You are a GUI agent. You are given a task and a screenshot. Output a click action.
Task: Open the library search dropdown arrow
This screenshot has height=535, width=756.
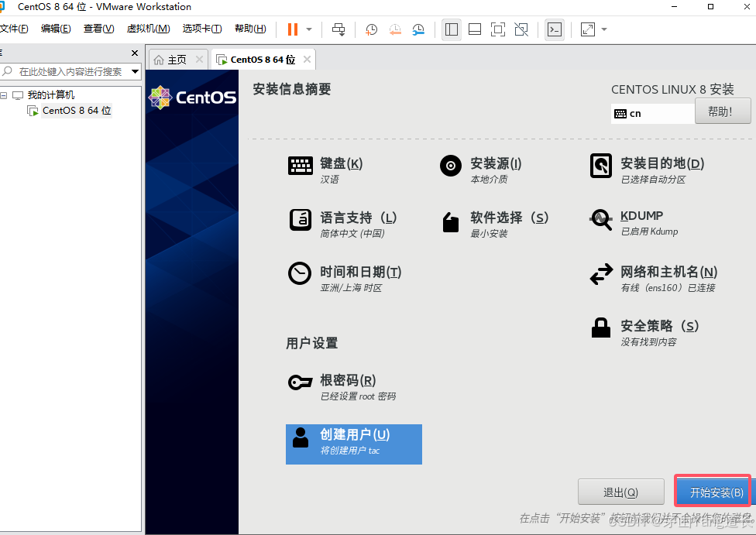pyautogui.click(x=136, y=72)
